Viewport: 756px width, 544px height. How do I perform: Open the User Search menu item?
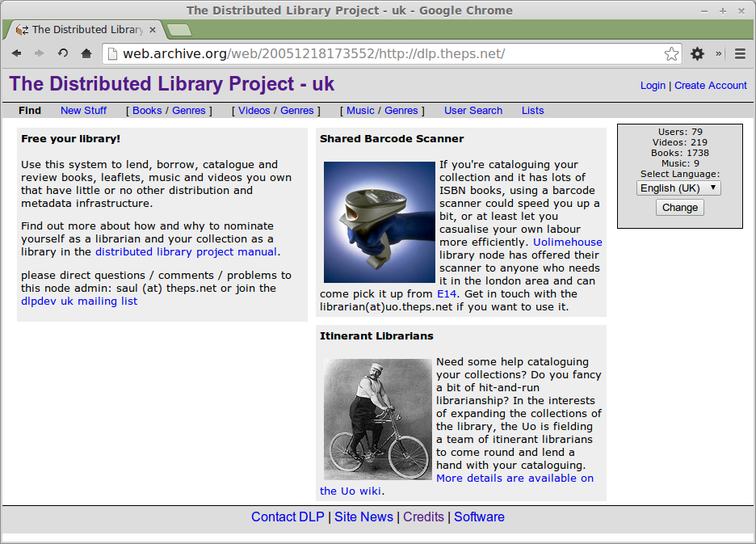[x=473, y=111]
